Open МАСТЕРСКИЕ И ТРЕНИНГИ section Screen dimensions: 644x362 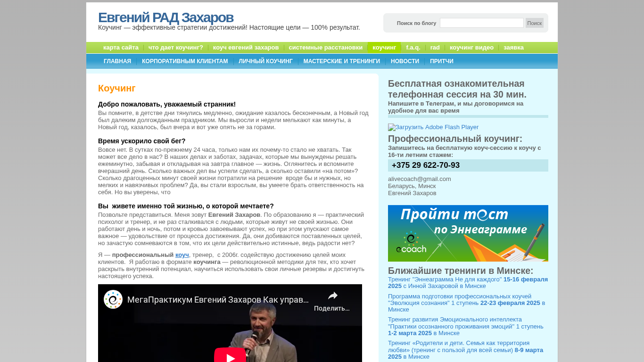[342, 61]
